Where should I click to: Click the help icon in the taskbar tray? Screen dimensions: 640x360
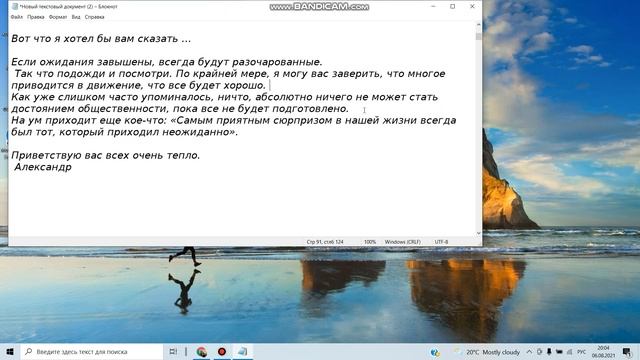tap(435, 352)
